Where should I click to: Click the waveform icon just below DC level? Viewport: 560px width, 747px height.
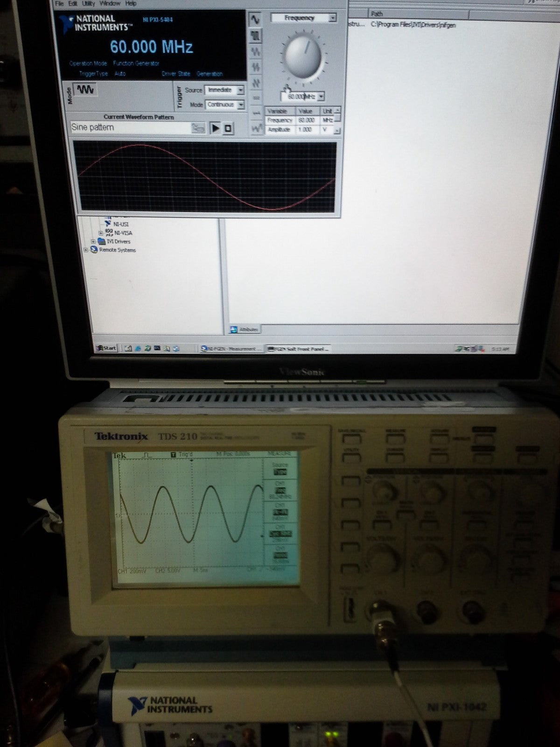pyautogui.click(x=257, y=113)
